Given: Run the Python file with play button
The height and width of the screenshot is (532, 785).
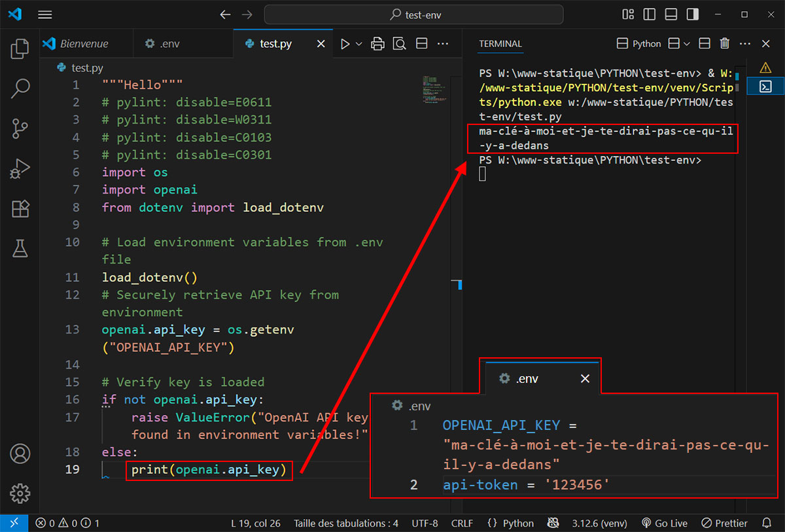Looking at the screenshot, I should [345, 44].
